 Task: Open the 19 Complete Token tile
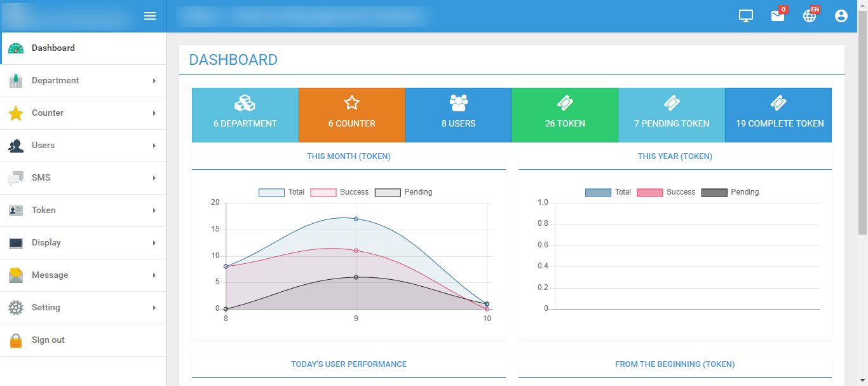coord(778,115)
